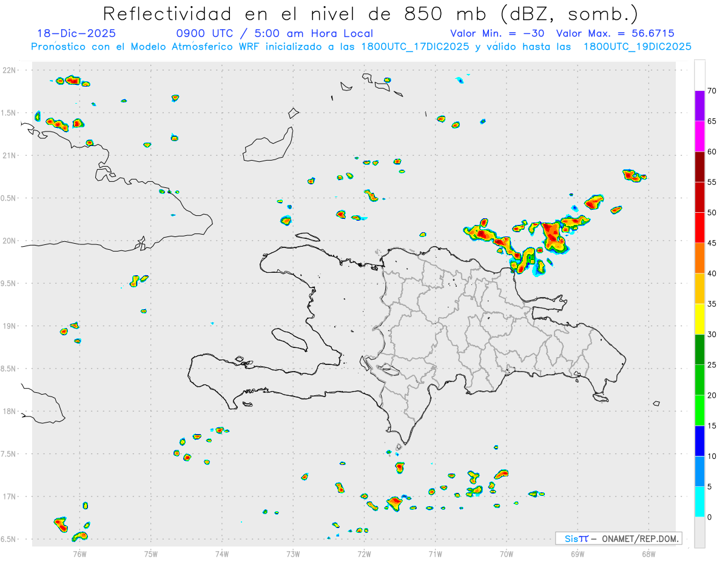The width and height of the screenshot is (728, 562).
Task: Pick the gold 35–40 dBZ colorbar segment
Action: click(x=699, y=289)
